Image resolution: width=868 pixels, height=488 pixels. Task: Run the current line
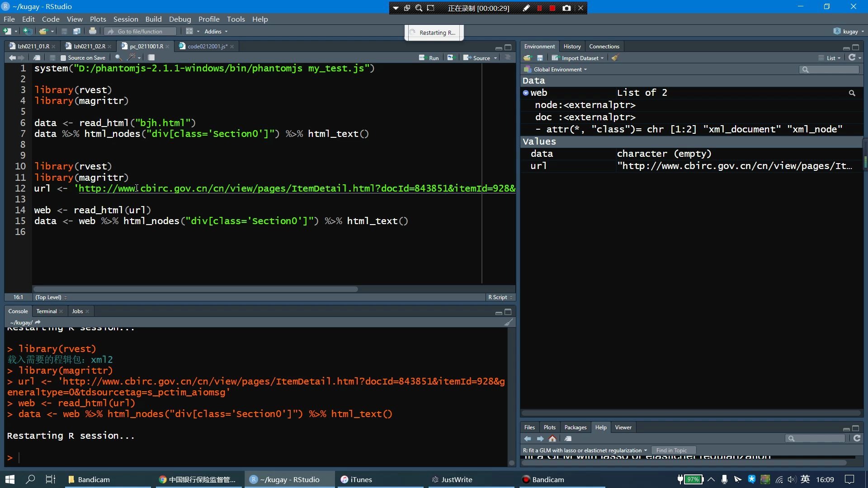(x=429, y=58)
